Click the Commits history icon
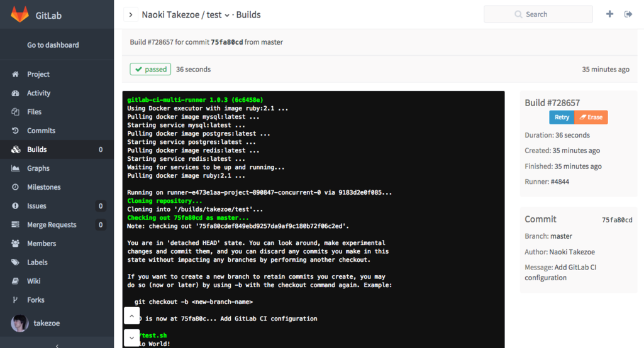 tap(15, 131)
